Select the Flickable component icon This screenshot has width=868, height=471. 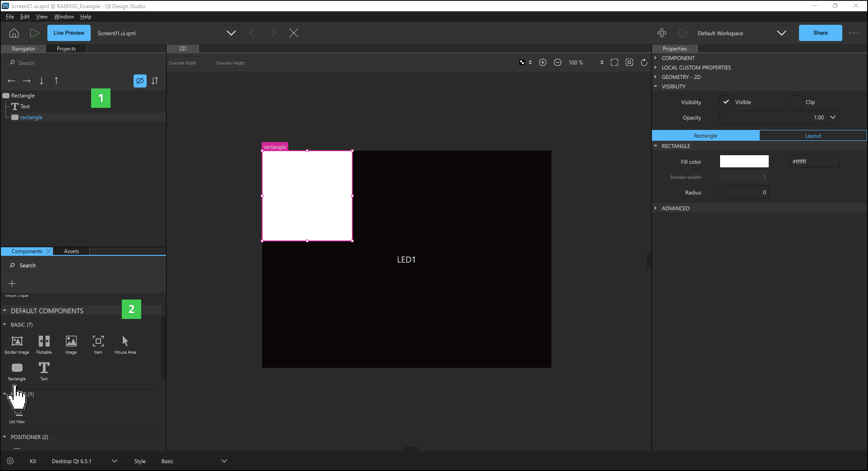pos(44,342)
